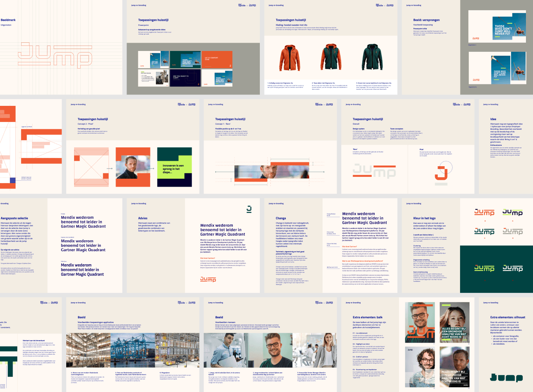Select the lime green Jump logo on dark green
533x392 pixels.
click(x=484, y=269)
